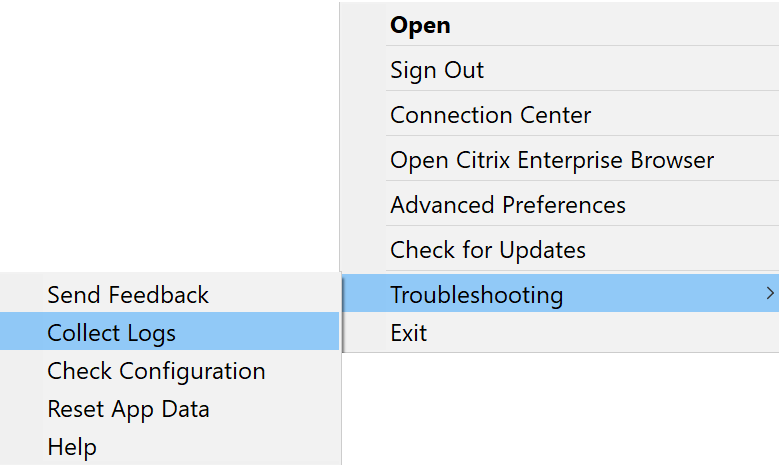Click the Troubleshooting submenu arrow chevron

click(769, 294)
